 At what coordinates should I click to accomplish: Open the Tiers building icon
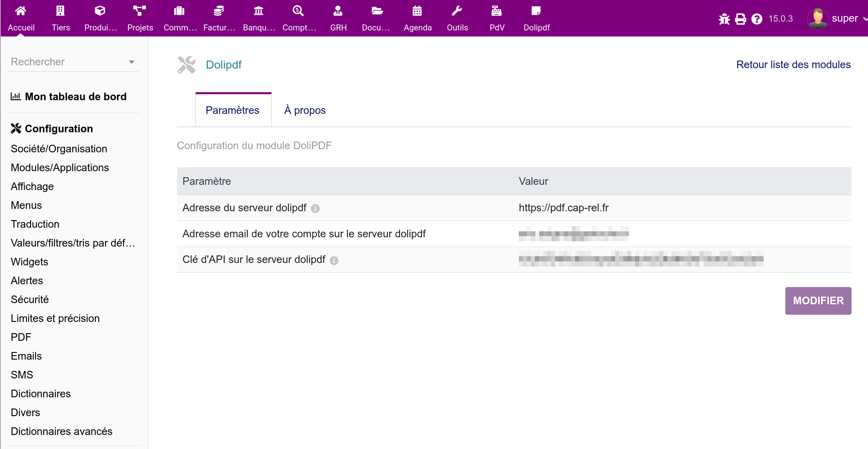pyautogui.click(x=60, y=11)
